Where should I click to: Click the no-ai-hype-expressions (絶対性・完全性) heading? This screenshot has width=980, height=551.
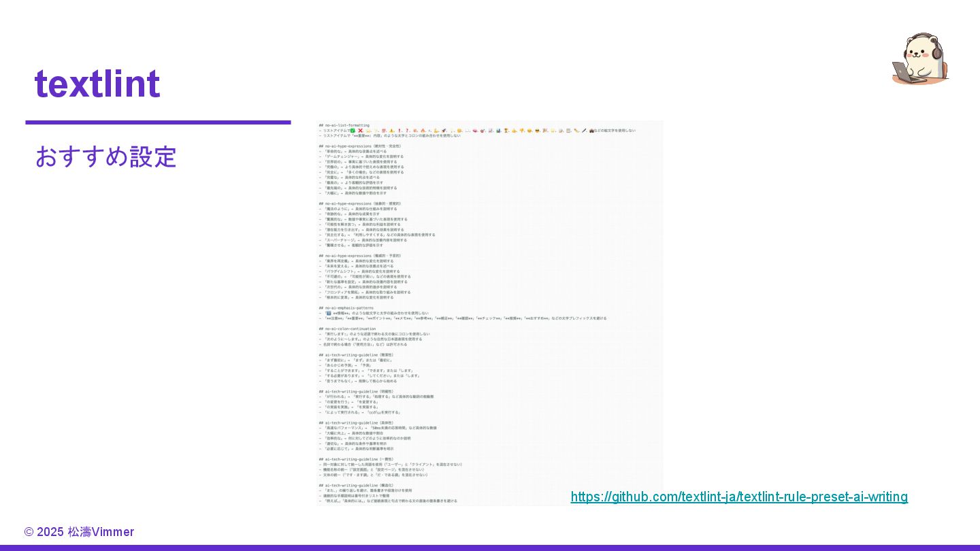pos(360,146)
